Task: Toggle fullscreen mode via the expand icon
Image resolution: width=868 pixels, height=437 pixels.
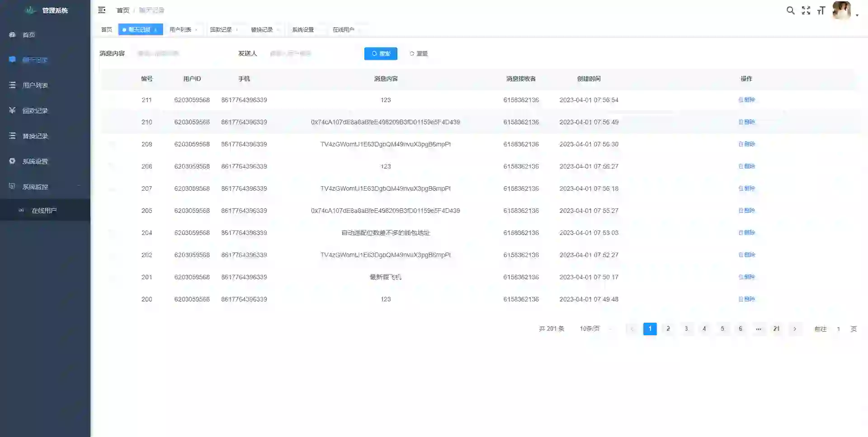Action: point(806,10)
